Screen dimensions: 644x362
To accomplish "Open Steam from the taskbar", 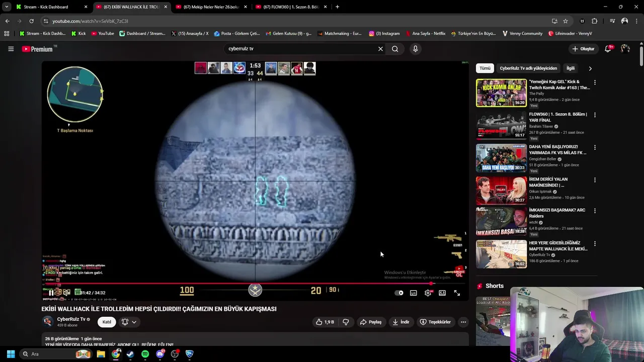I will point(130,354).
